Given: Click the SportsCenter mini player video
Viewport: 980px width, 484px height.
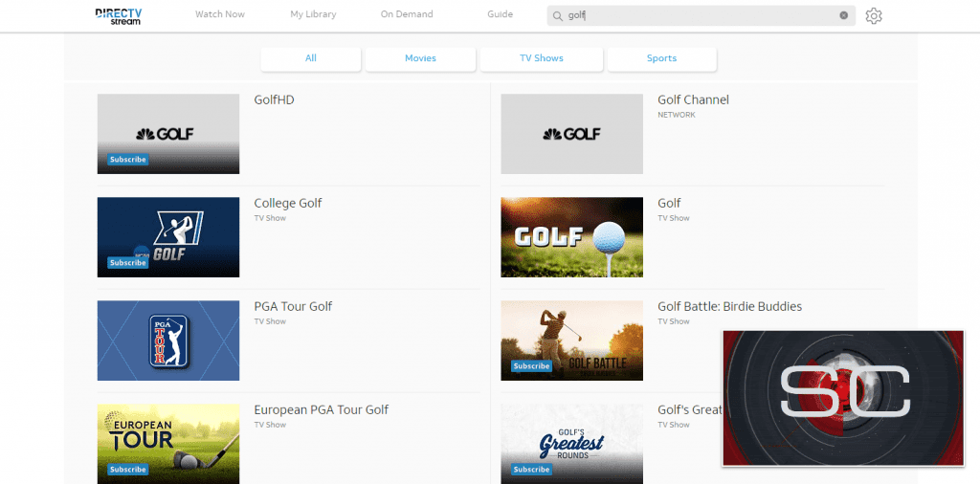Looking at the screenshot, I should click(x=843, y=398).
